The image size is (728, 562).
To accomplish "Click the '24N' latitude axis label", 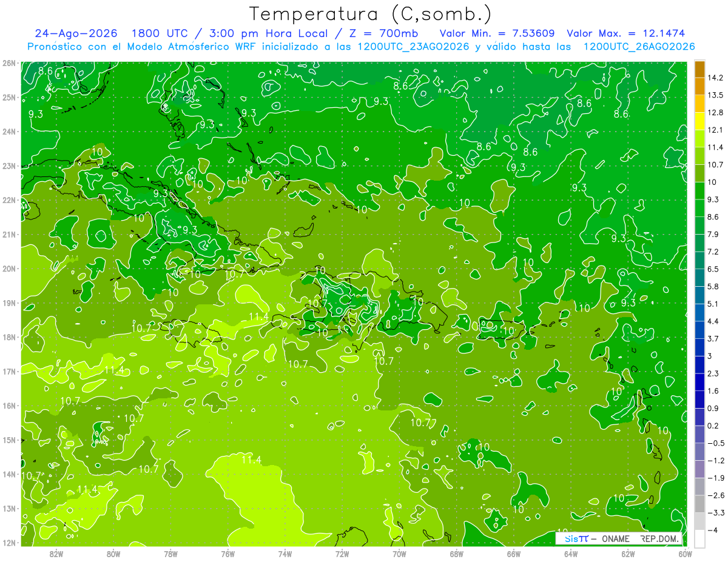I will pos(8,132).
